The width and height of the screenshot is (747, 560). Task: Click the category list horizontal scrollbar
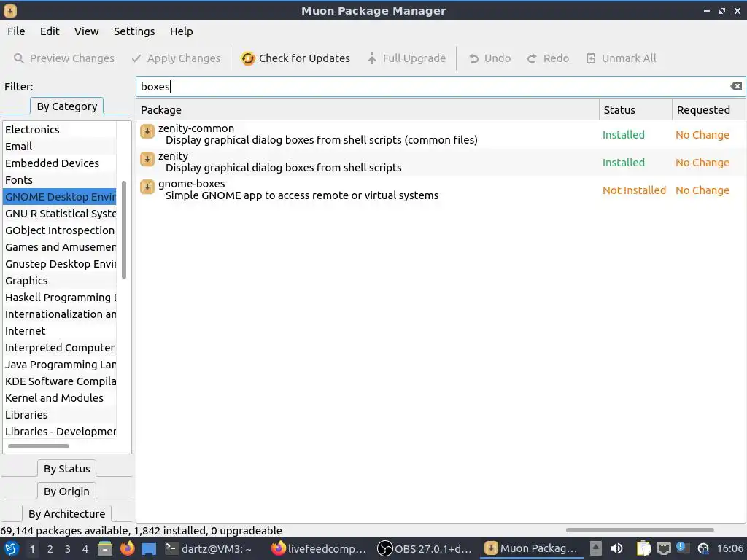(x=39, y=446)
